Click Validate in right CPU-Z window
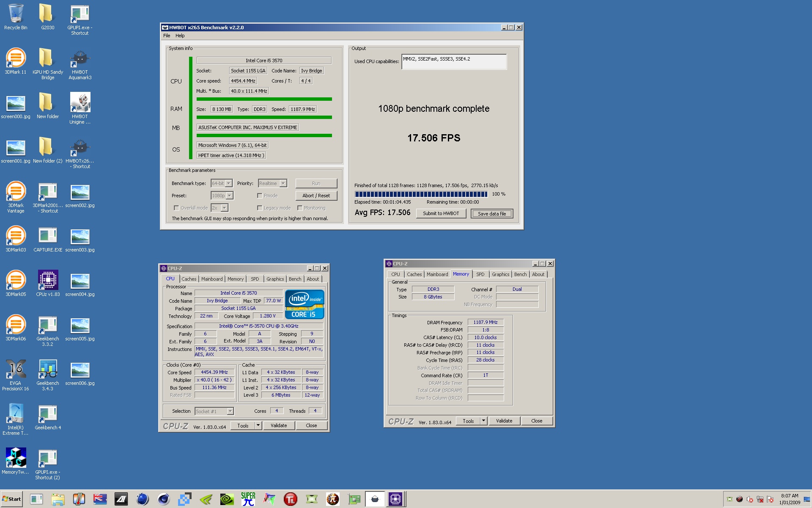 tap(504, 421)
